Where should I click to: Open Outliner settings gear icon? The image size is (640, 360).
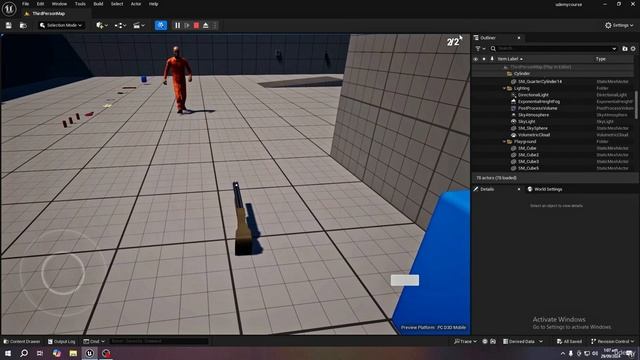click(633, 49)
